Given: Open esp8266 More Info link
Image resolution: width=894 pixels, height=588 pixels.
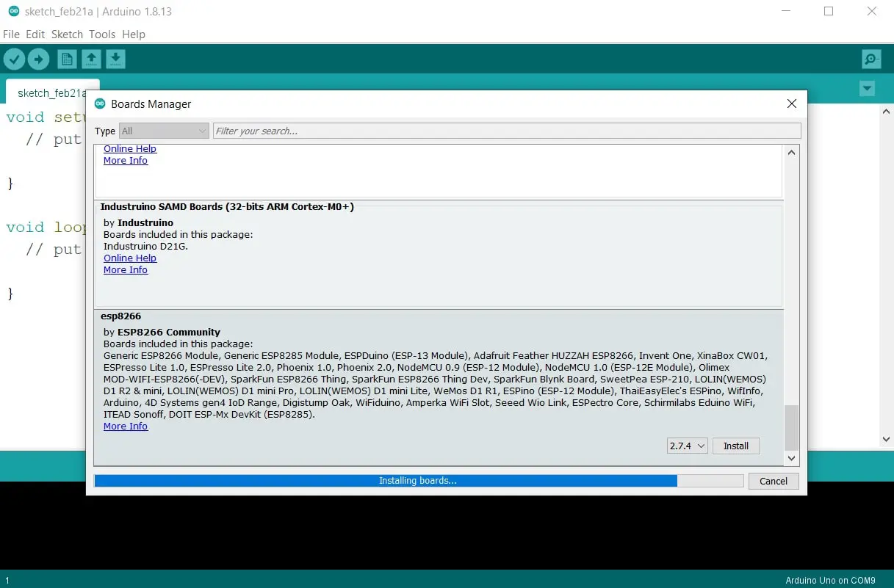Looking at the screenshot, I should (x=126, y=426).
